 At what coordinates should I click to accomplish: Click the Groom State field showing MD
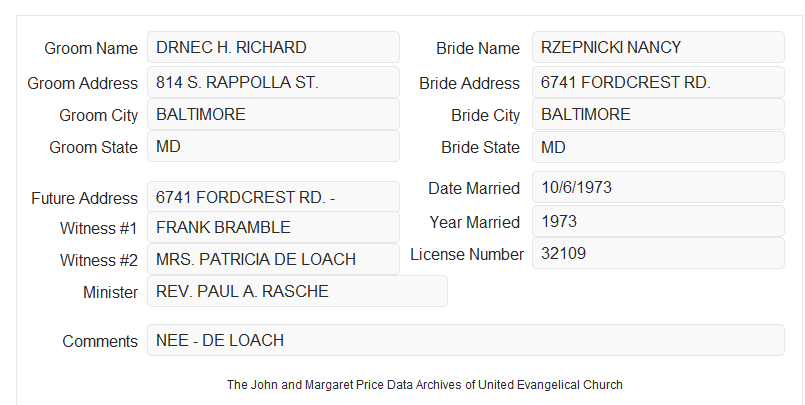point(273,146)
